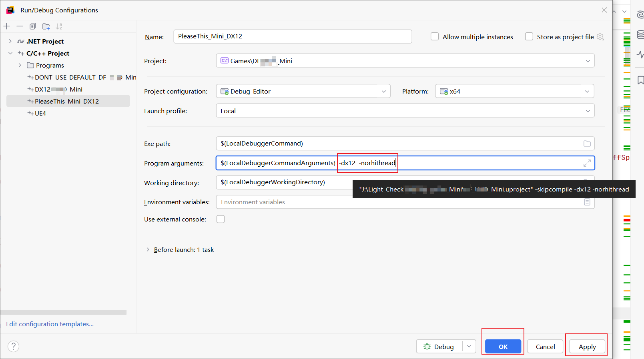The image size is (644, 359).
Task: Expand the Program arguments field
Action: pyautogui.click(x=587, y=163)
